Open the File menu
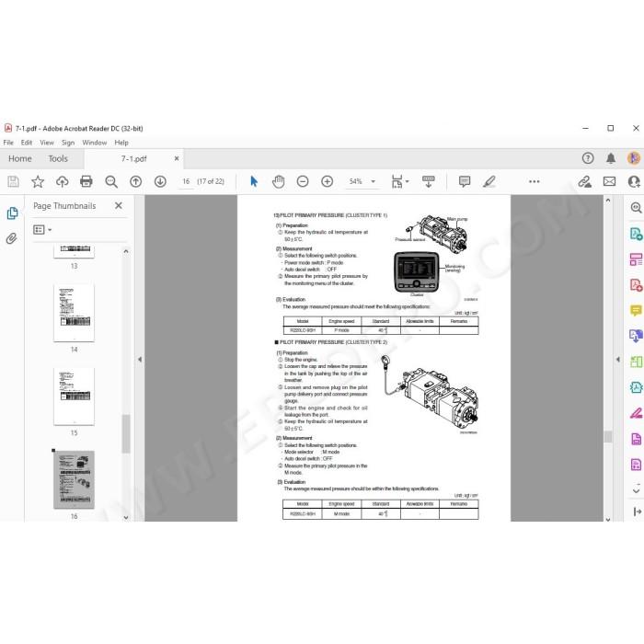 point(8,143)
